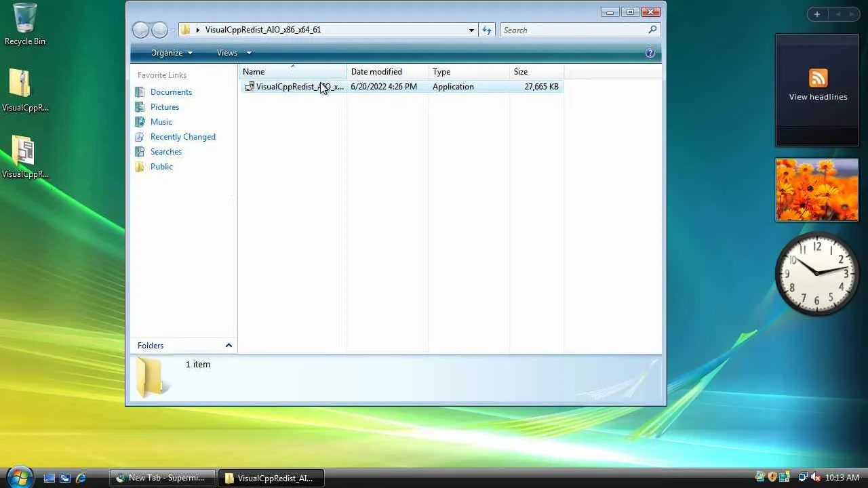The image size is (868, 488).
Task: Refresh the folder view
Action: (x=486, y=30)
